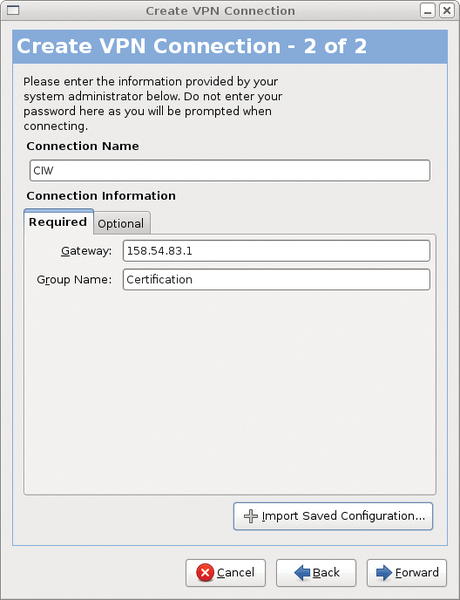Image resolution: width=460 pixels, height=600 pixels.
Task: Click into the Gateway address field
Action: pos(276,251)
